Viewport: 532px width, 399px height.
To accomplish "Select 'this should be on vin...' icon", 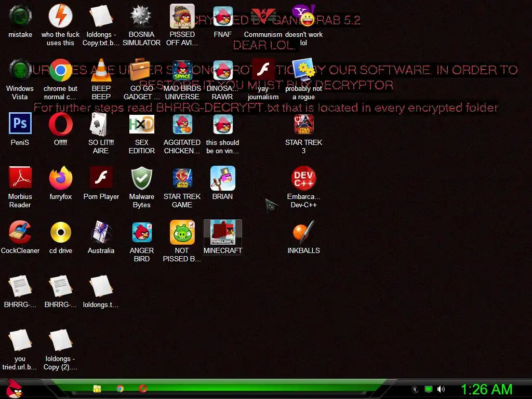I will point(223,124).
